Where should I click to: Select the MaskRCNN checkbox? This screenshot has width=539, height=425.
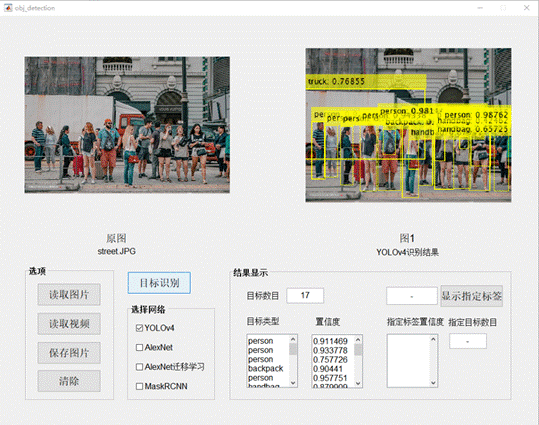139,386
